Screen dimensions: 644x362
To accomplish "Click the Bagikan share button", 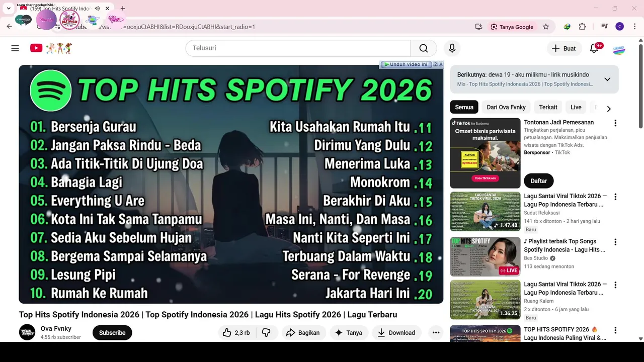I will [x=303, y=333].
